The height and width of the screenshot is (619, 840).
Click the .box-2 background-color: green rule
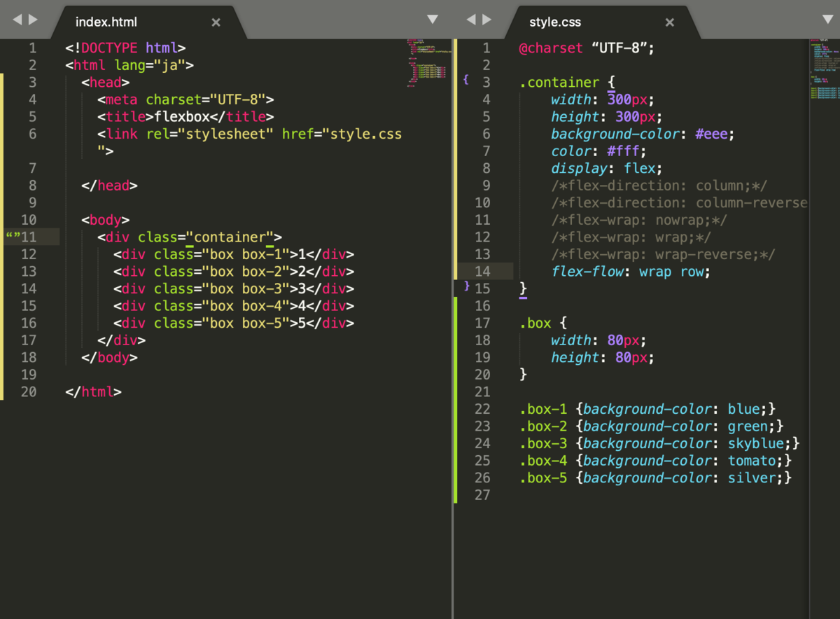tap(652, 426)
